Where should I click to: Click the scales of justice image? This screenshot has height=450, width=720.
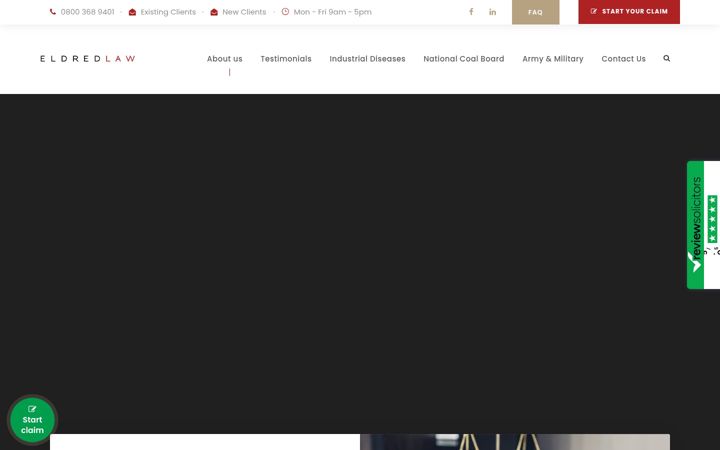515,442
